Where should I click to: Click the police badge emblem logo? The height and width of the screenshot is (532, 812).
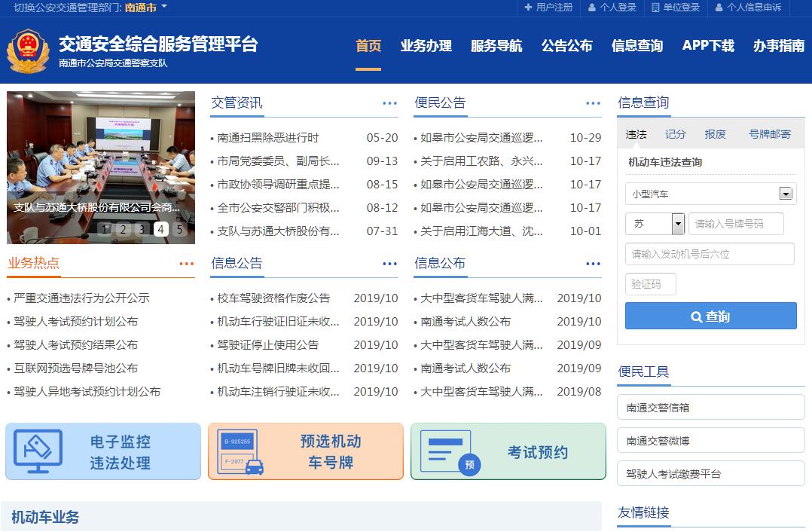(x=28, y=52)
